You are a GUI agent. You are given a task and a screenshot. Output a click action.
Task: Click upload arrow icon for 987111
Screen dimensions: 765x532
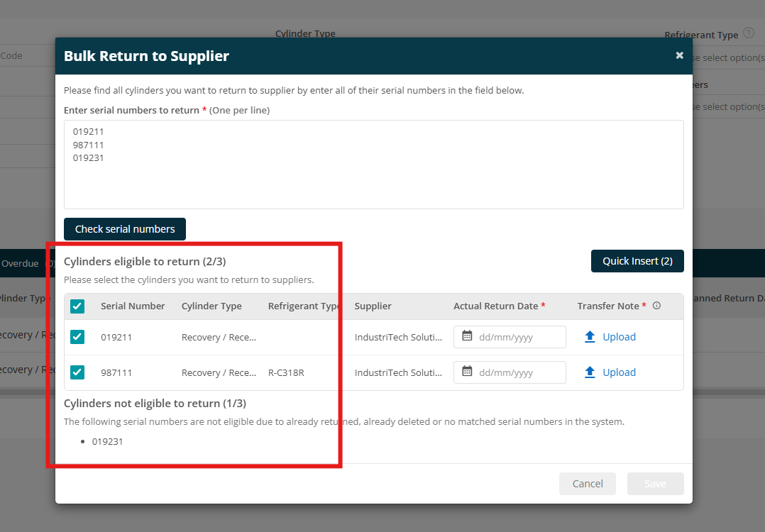pyautogui.click(x=590, y=372)
